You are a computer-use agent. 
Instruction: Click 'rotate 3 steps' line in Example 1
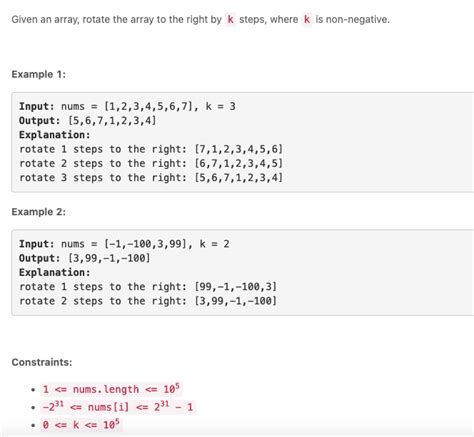151,178
